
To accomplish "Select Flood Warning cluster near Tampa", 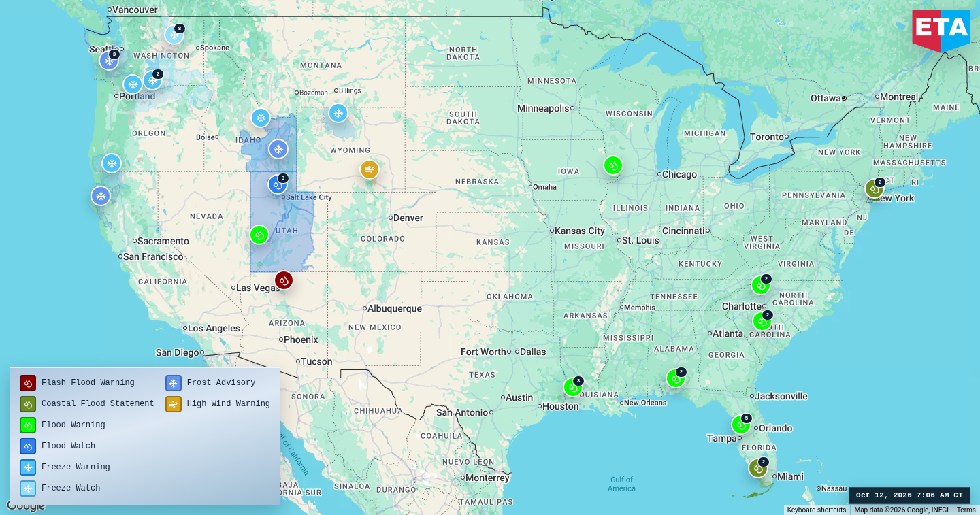I will pos(741,425).
